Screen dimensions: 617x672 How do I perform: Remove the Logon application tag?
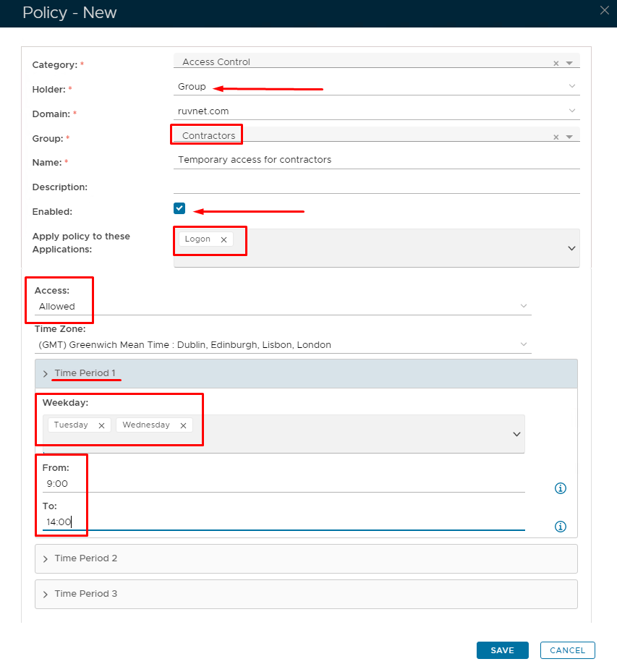point(224,239)
